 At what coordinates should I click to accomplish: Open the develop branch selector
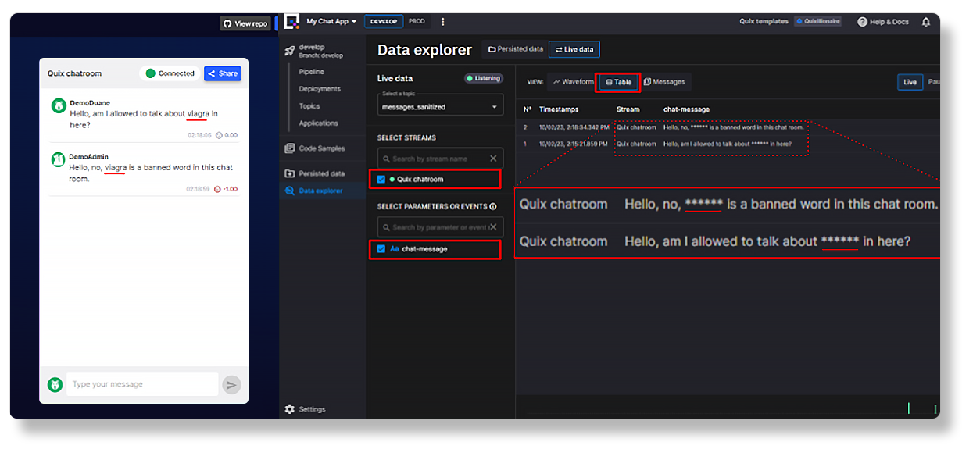[311, 49]
